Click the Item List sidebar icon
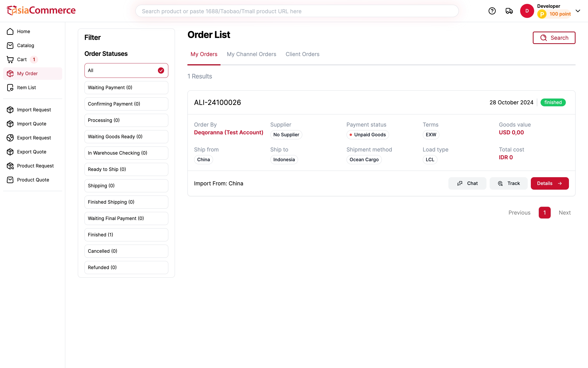The width and height of the screenshot is (588, 368). point(10,87)
